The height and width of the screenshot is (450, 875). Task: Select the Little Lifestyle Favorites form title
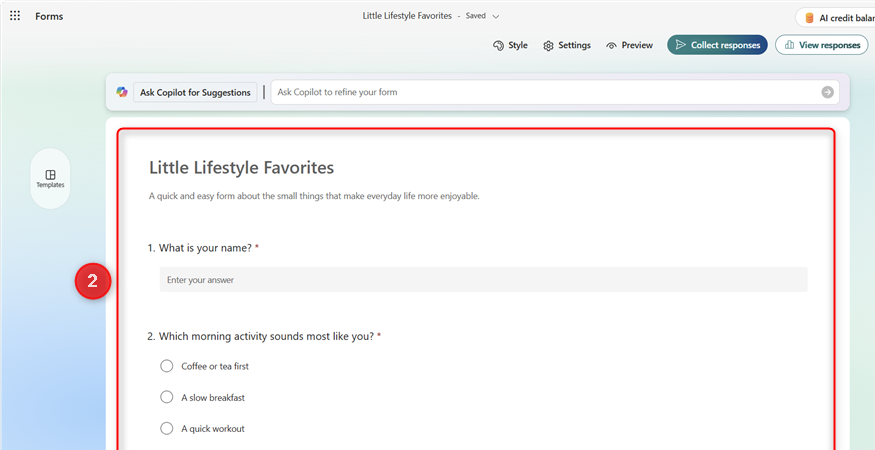click(x=242, y=167)
